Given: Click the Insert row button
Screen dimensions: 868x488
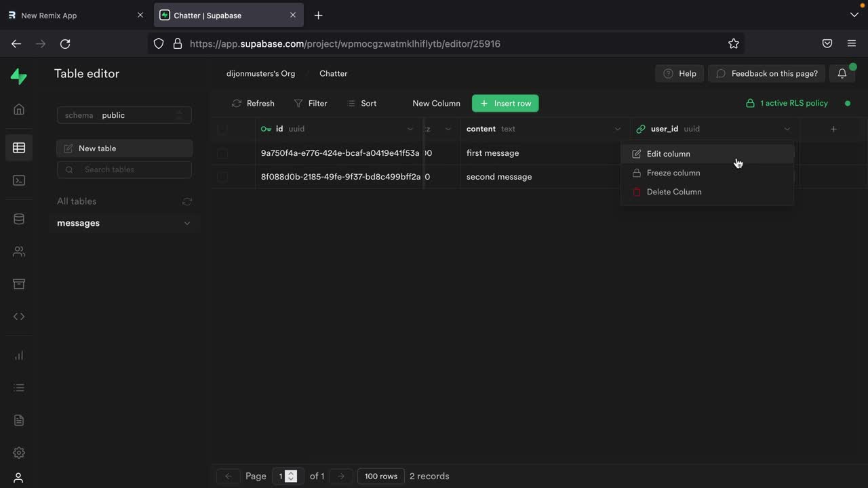Looking at the screenshot, I should pyautogui.click(x=505, y=103).
